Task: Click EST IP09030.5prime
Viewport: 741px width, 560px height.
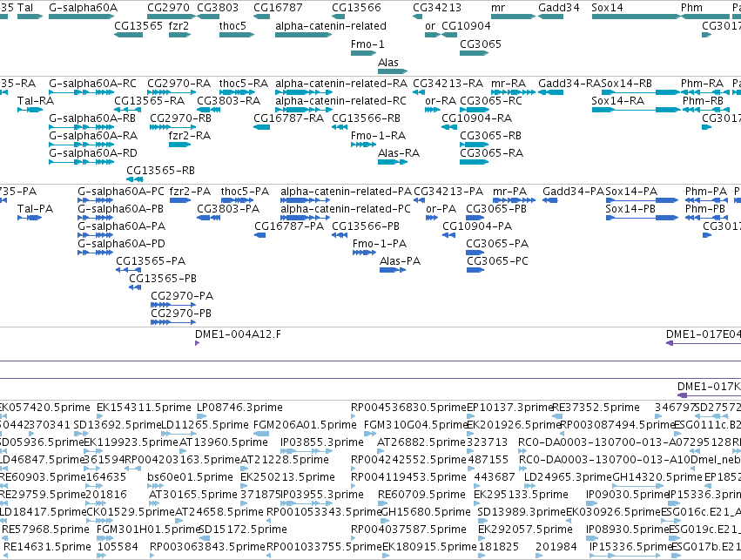Action: pos(629,495)
